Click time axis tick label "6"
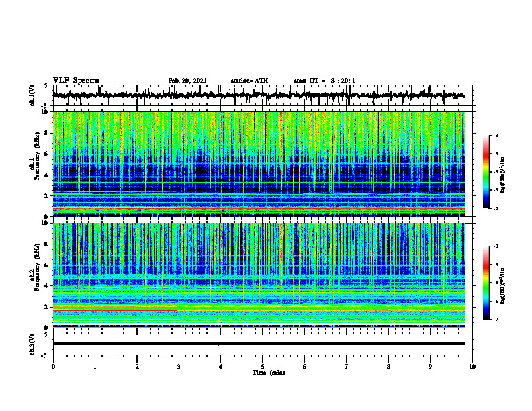Viewport: 532px width, 411px height. coord(305,367)
